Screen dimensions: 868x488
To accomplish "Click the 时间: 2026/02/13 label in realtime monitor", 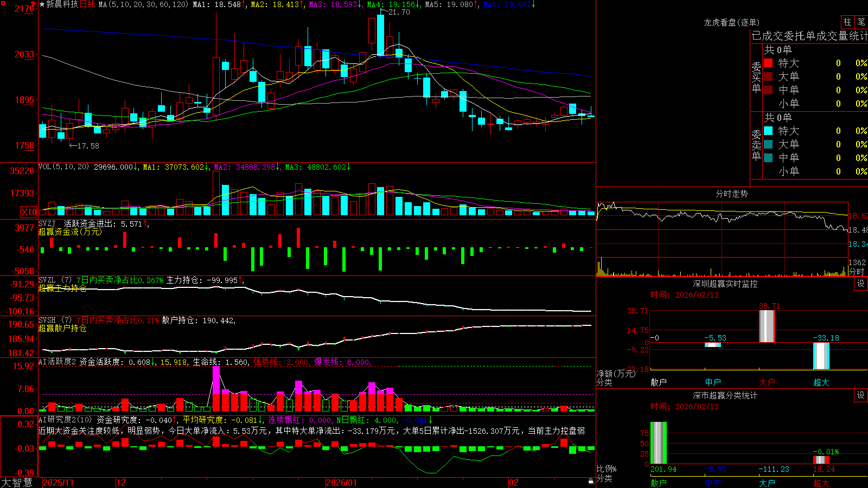I will [x=685, y=295].
